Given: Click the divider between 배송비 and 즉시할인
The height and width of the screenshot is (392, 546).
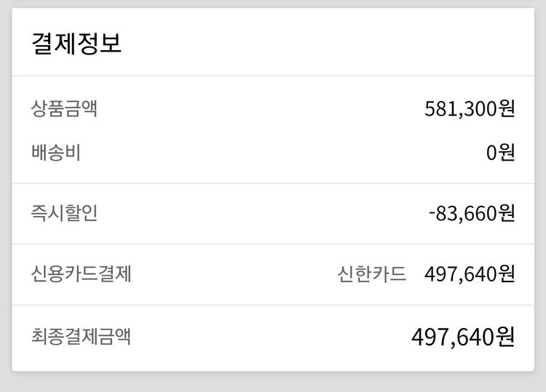Looking at the screenshot, I should [x=273, y=183].
